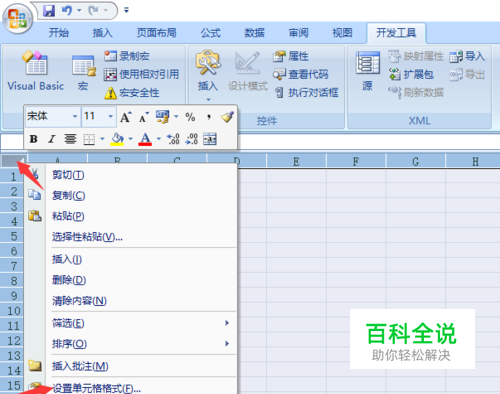Apply yellow fill color bucket
The width and height of the screenshot is (500, 394).
(117, 139)
